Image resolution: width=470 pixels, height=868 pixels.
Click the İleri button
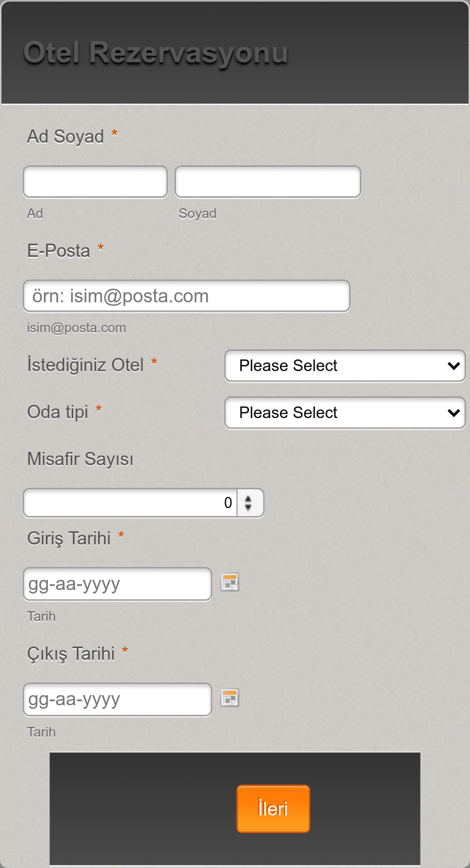(x=273, y=808)
